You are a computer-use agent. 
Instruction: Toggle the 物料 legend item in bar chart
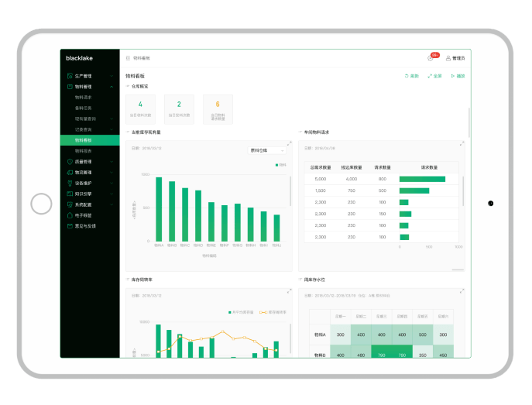[x=280, y=165]
